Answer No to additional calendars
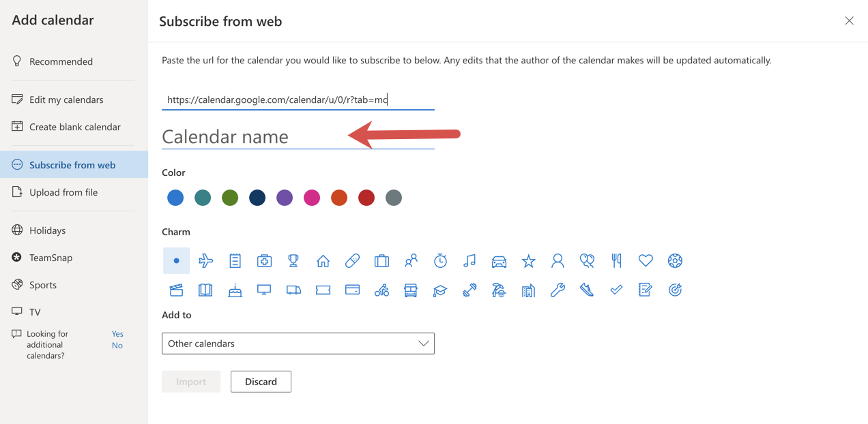This screenshot has width=868, height=424. coord(117,346)
